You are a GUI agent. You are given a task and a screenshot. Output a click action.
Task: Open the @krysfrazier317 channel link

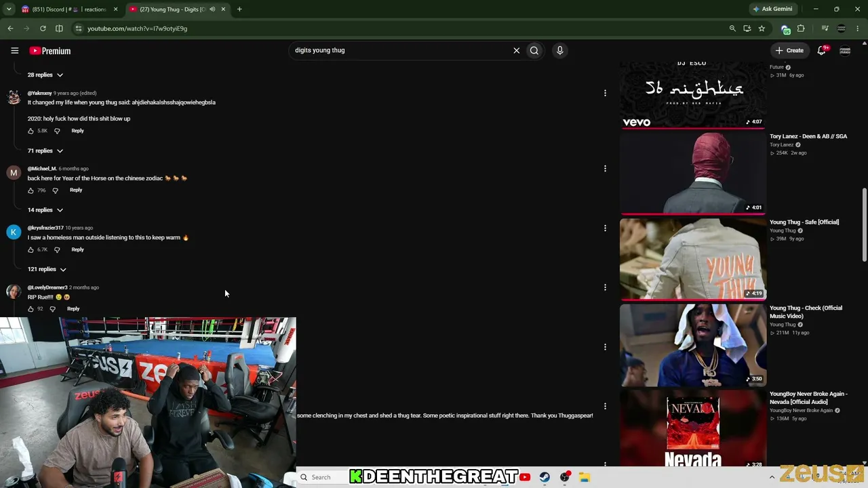45,228
